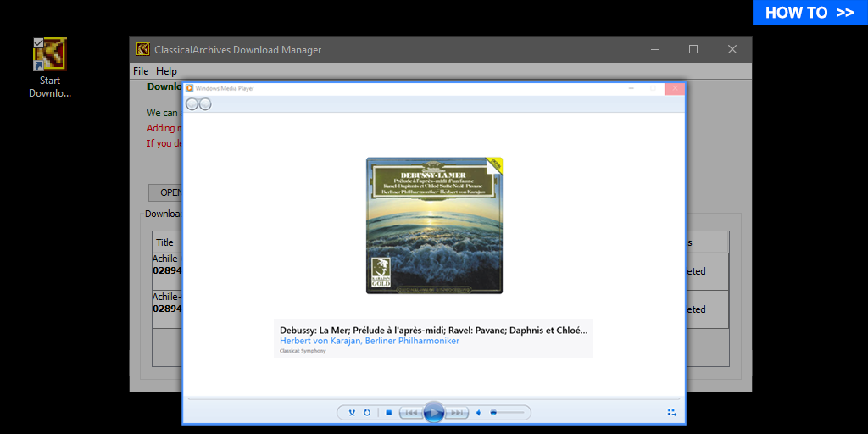Click the Debussy: La Mer album title
The image size is (868, 434).
[x=433, y=329]
